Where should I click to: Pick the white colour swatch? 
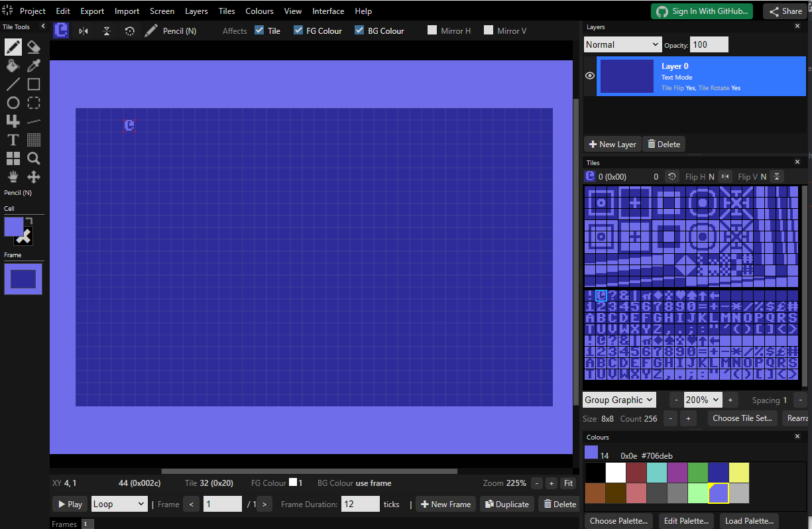pyautogui.click(x=616, y=473)
